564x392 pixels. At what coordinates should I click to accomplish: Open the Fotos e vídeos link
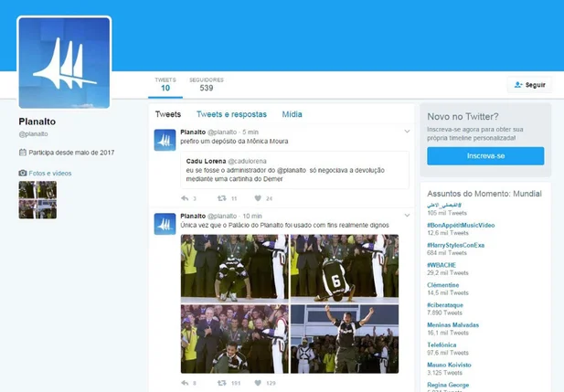tap(50, 174)
